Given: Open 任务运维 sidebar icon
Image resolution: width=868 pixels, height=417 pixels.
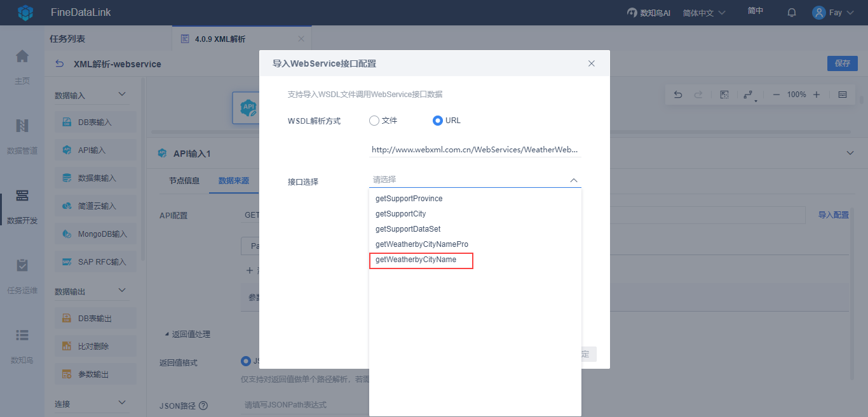Looking at the screenshot, I should [22, 266].
